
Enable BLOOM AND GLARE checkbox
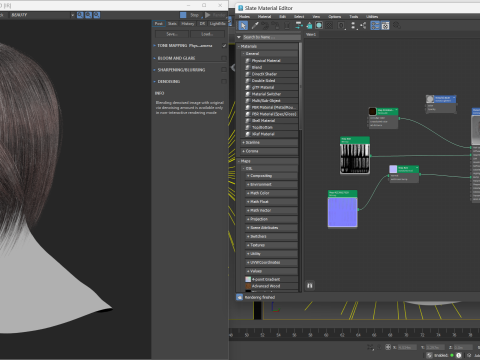pos(224,58)
